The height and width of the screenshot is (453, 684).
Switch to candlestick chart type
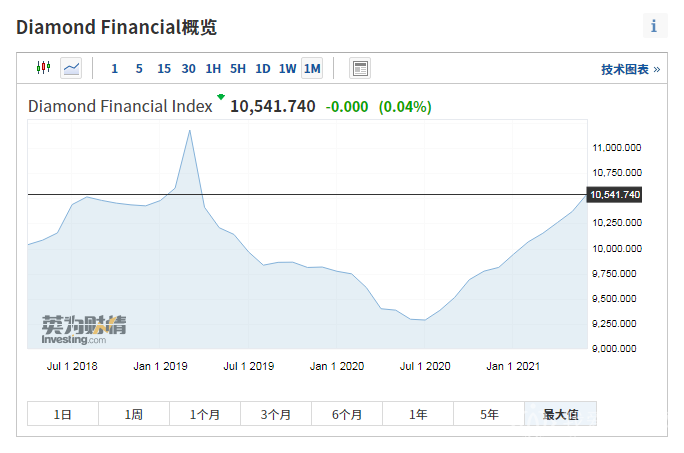42,68
